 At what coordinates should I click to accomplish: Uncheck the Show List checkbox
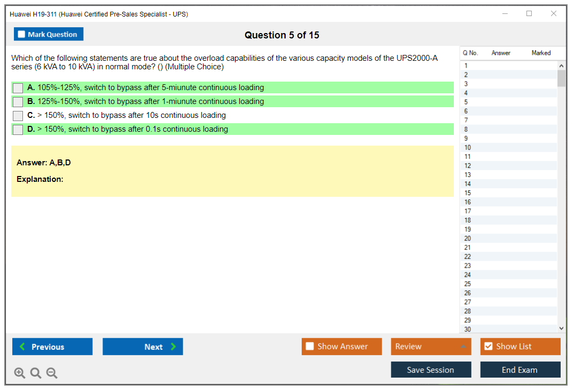488,347
